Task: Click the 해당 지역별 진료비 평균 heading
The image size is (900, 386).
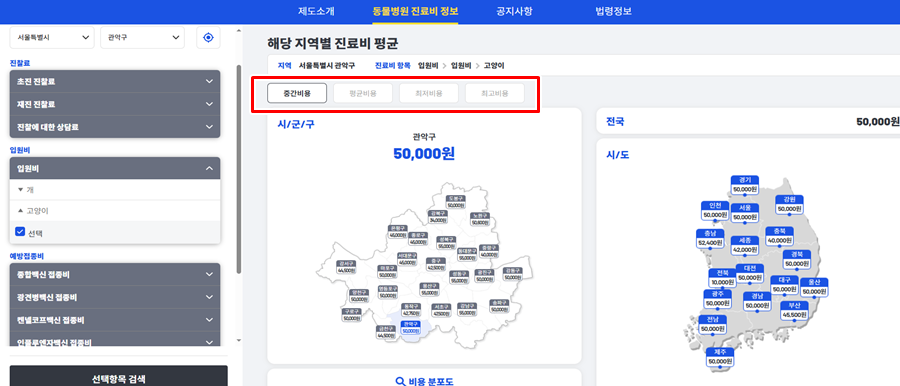Action: pos(332,44)
